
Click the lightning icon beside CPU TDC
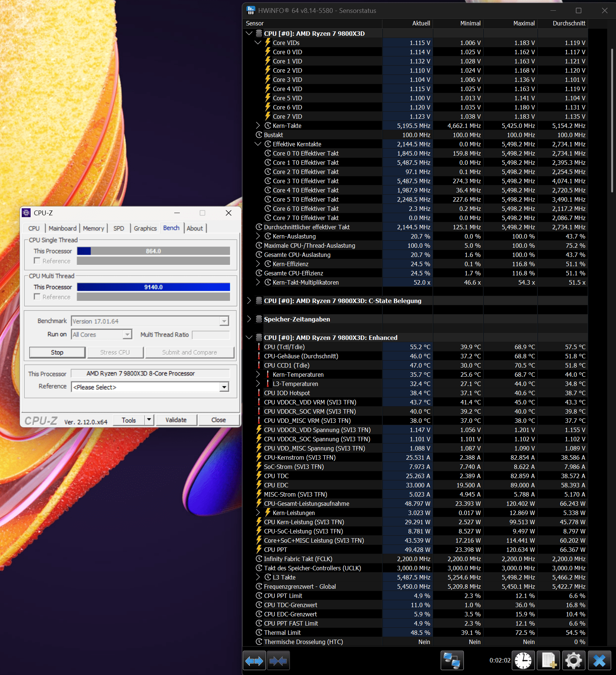point(259,476)
